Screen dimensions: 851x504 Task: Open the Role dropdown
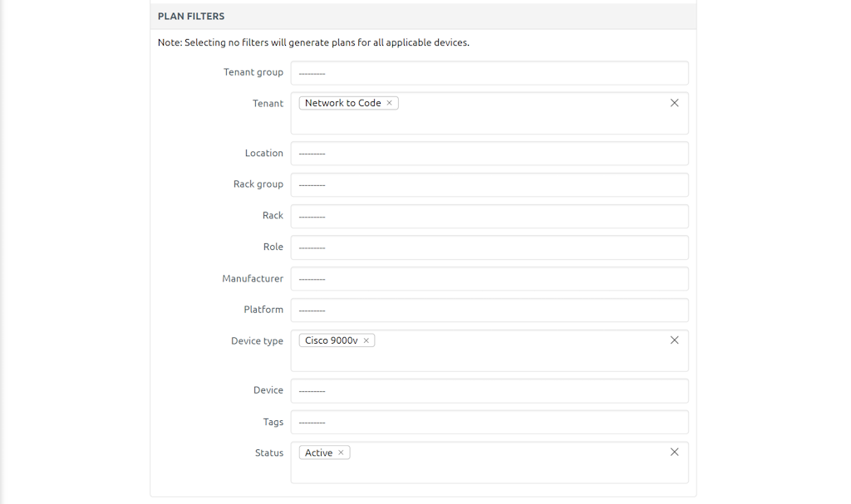489,247
